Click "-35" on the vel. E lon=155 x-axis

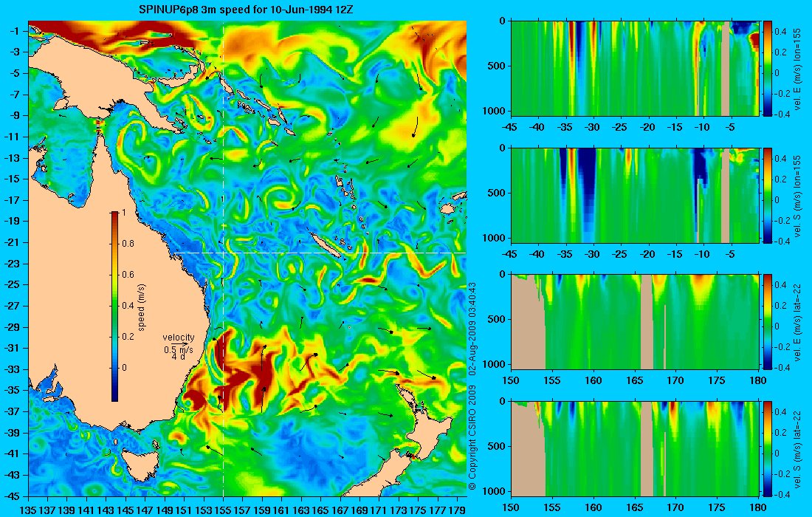[565, 128]
